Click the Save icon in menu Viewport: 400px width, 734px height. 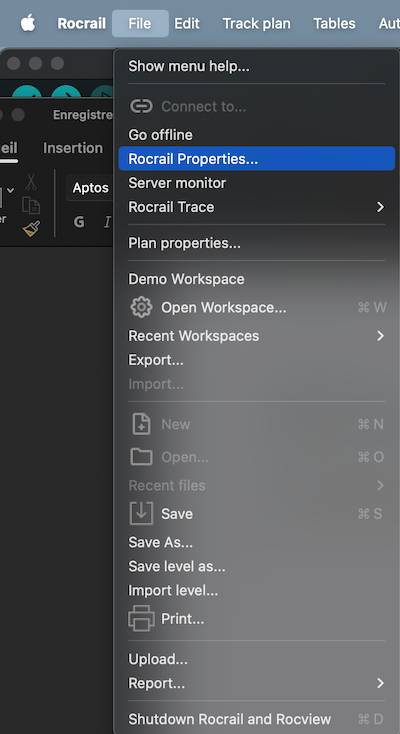click(141, 514)
